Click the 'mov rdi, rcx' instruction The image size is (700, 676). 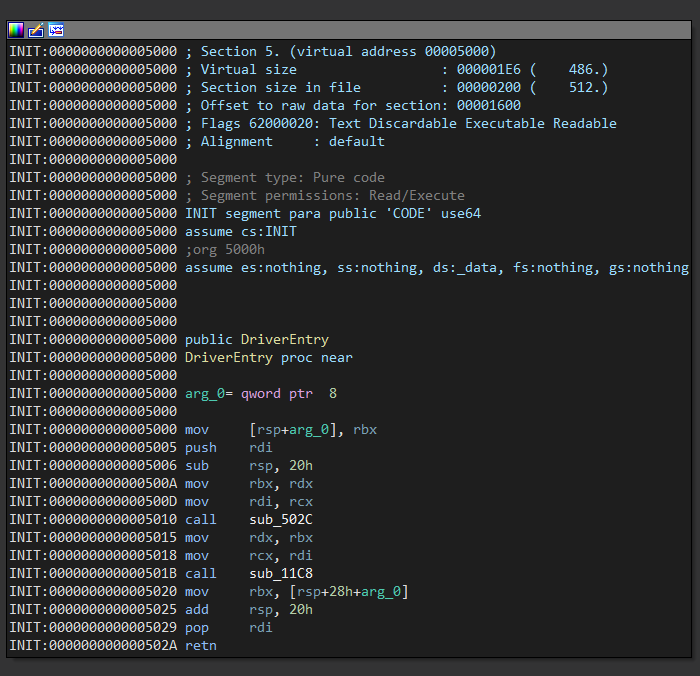(249, 501)
